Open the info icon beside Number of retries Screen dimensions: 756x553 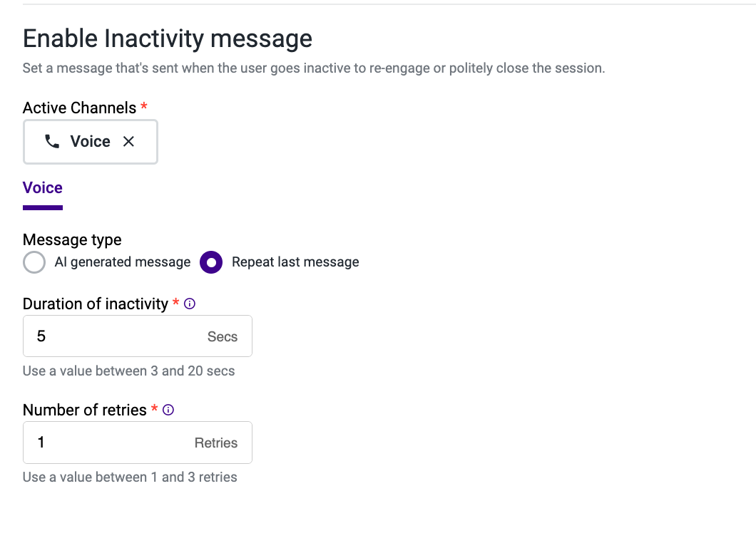point(168,410)
